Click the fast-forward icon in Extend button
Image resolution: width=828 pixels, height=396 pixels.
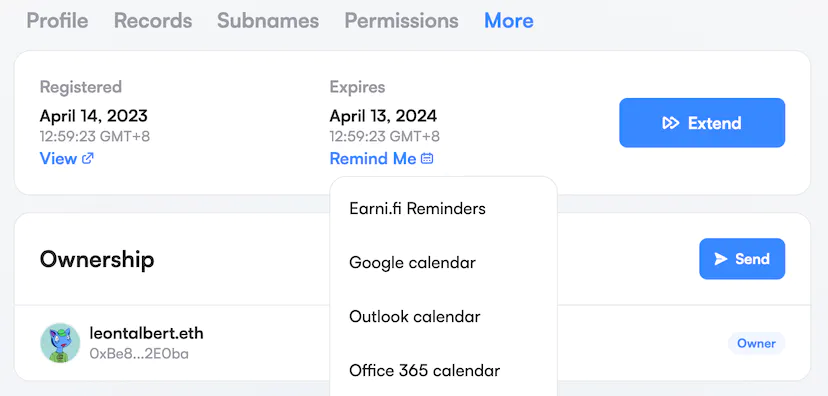click(671, 123)
